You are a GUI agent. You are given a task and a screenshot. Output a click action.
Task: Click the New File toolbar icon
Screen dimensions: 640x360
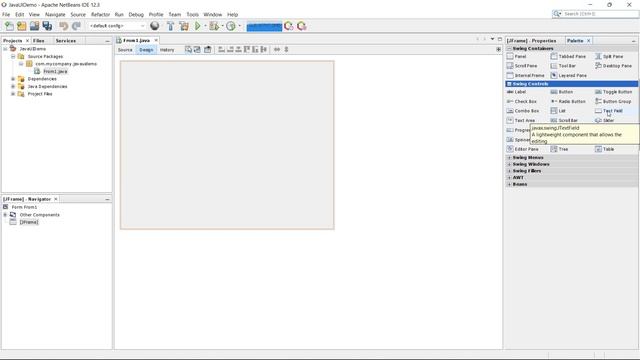coord(9,26)
